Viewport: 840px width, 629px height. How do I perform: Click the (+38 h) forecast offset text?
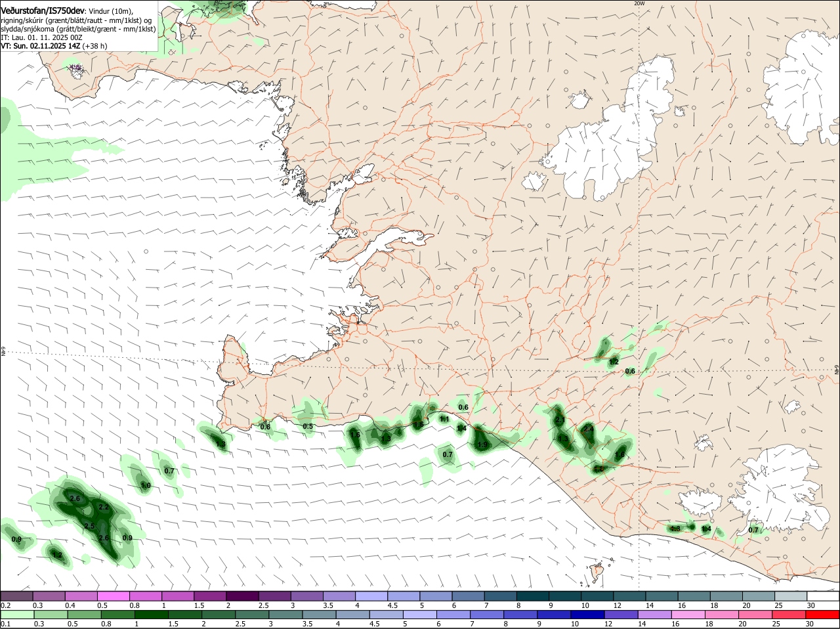(x=94, y=46)
